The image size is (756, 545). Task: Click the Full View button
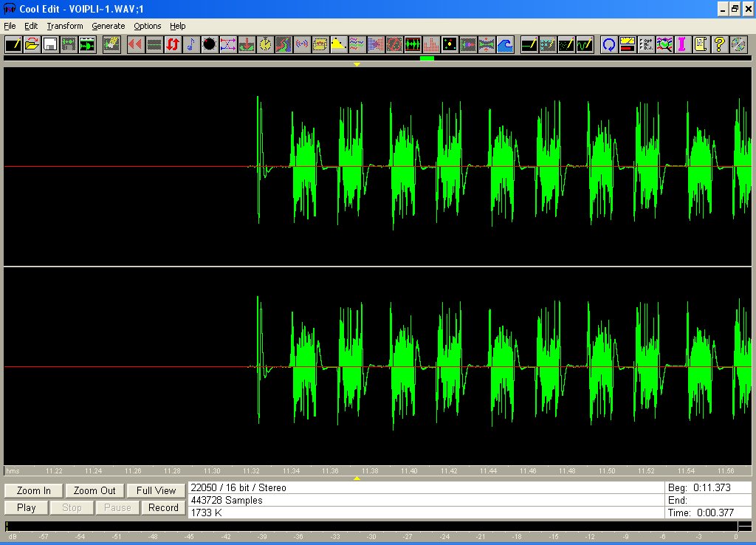coord(157,490)
